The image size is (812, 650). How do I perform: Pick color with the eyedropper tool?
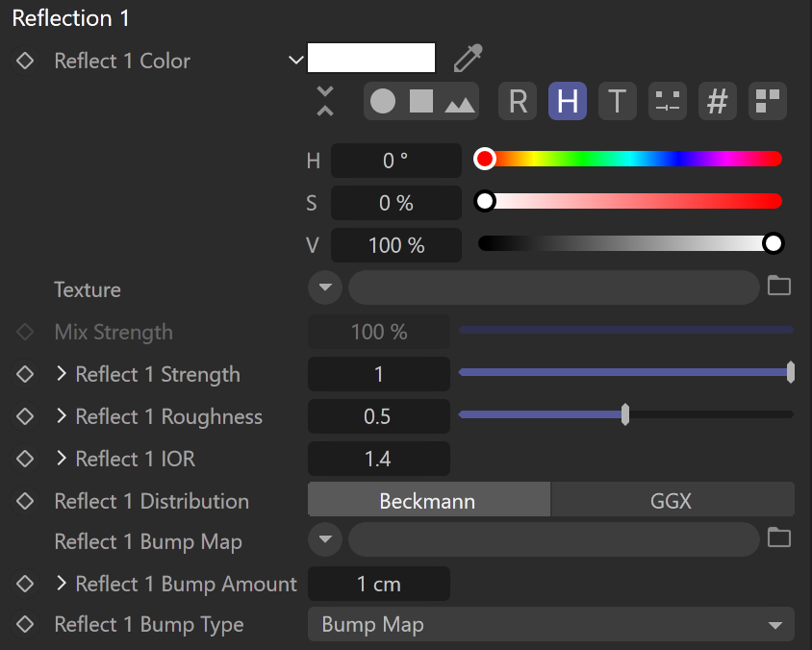(x=468, y=58)
